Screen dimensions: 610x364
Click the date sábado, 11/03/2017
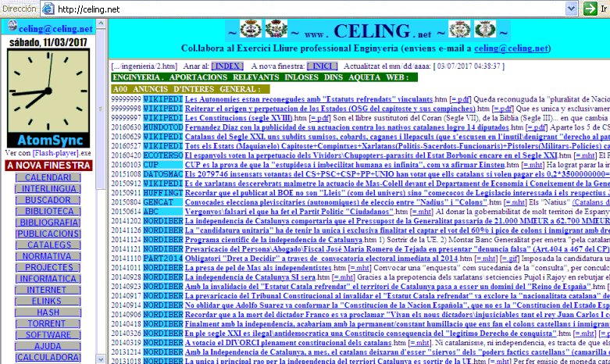48,42
